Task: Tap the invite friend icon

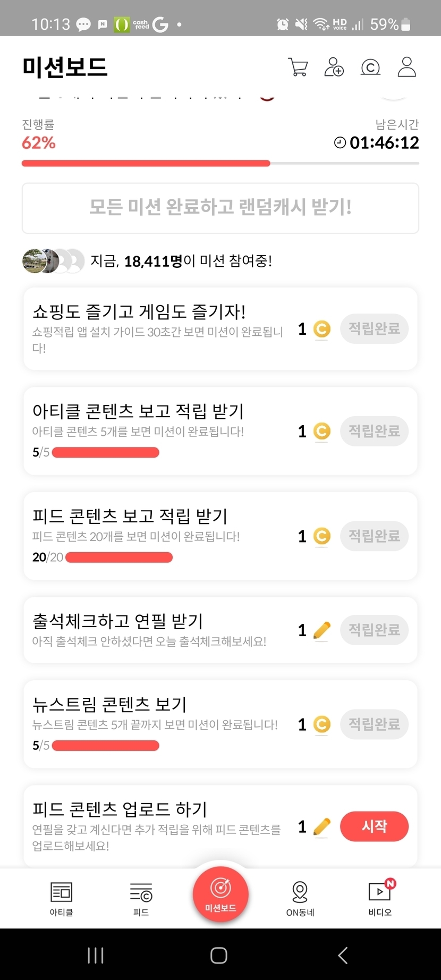Action: 334,67
